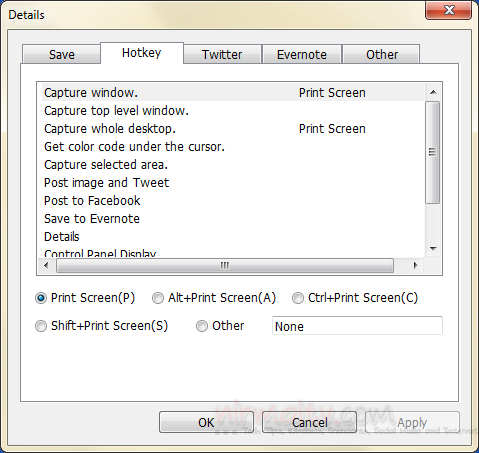Choose the Alt+Print Screen(A) option
The width and height of the screenshot is (479, 453).
[x=158, y=298]
